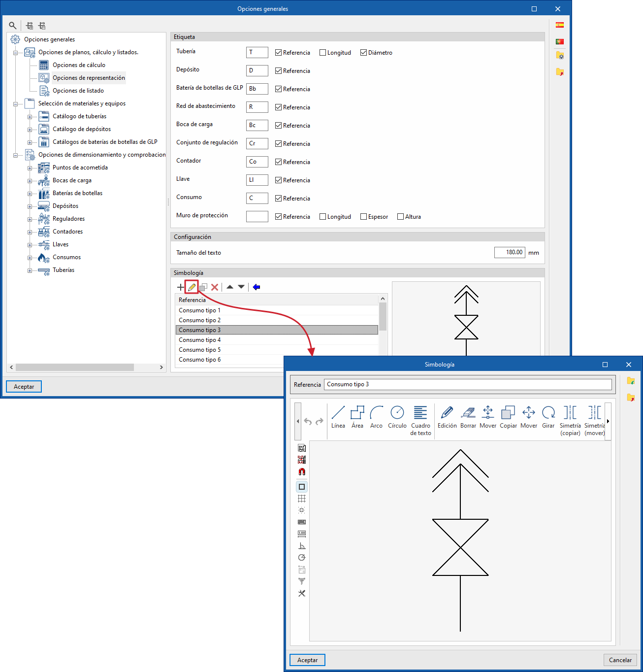Activate the Edición pencil tool
This screenshot has width=643, height=672.
pyautogui.click(x=447, y=417)
